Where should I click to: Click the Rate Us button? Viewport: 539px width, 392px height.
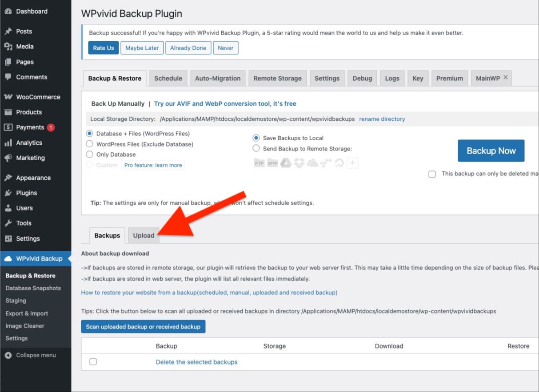click(x=104, y=48)
